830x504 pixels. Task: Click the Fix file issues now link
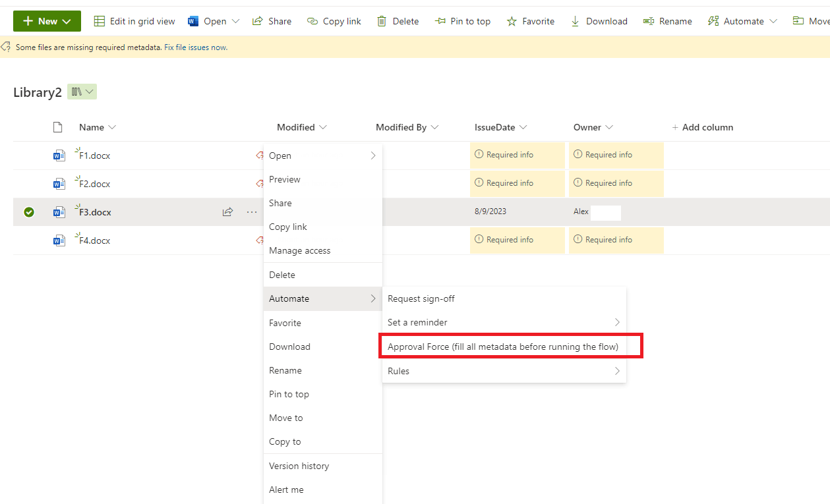click(196, 47)
